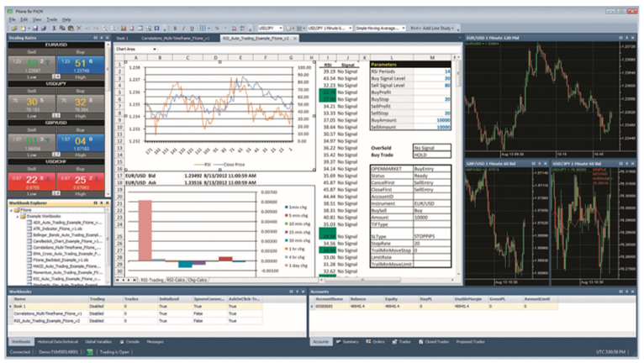Click window-position icon on EUR/USD chart panel

[x=621, y=38]
